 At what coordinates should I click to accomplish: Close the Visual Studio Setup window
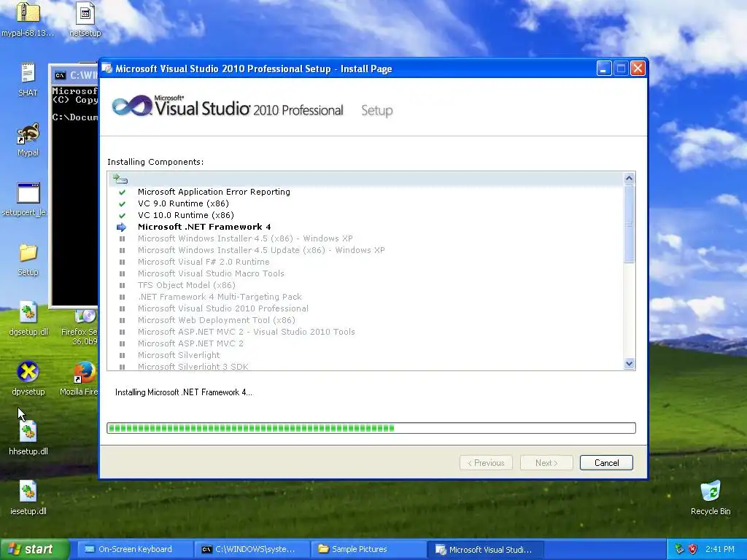(x=638, y=69)
